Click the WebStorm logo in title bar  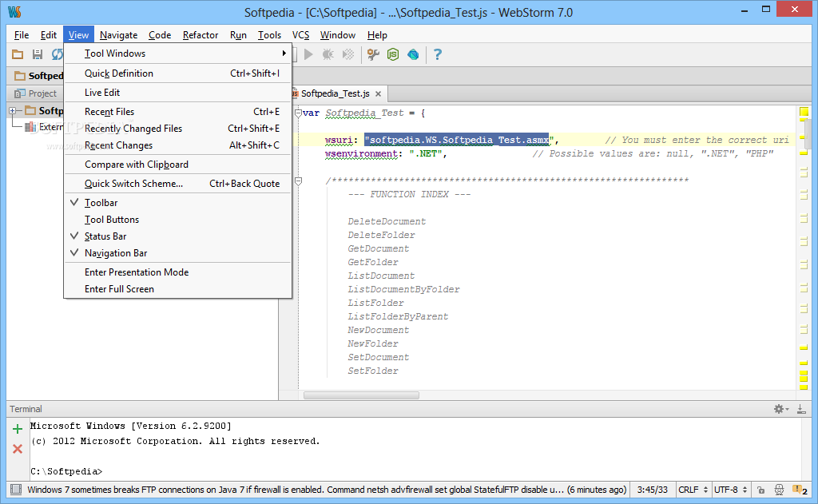tap(14, 11)
